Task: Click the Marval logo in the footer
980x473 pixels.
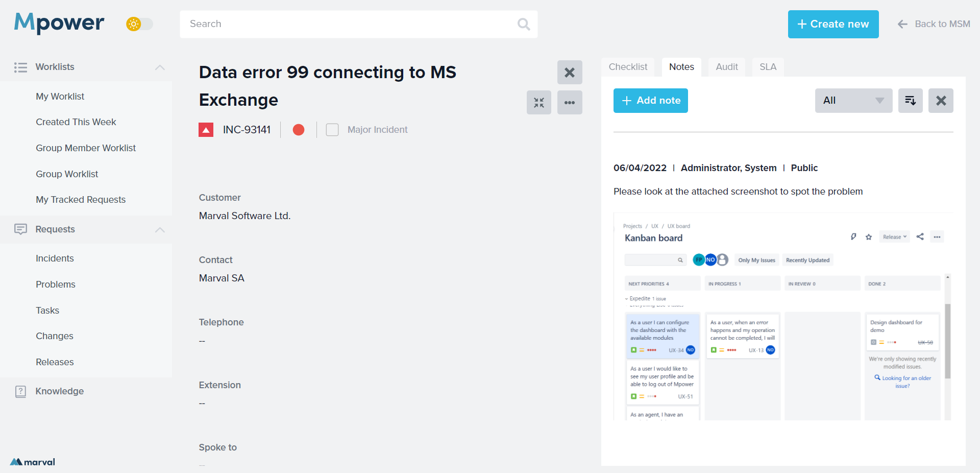Action: 32,461
